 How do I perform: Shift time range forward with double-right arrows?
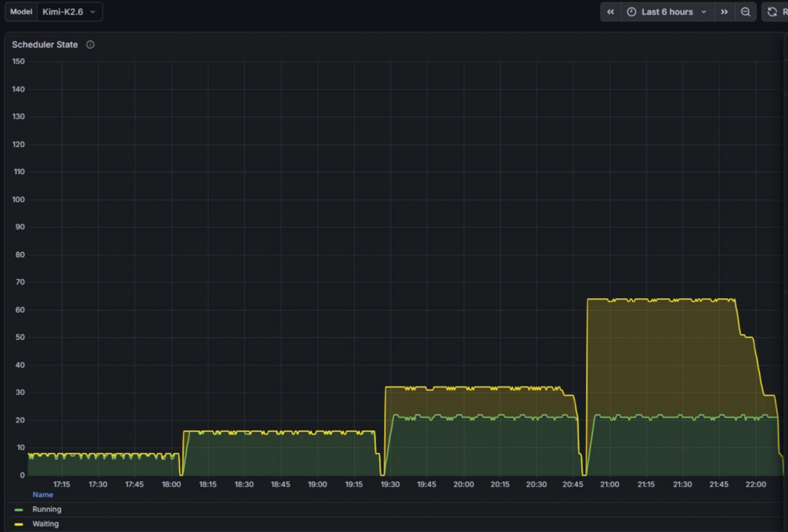[x=724, y=12]
